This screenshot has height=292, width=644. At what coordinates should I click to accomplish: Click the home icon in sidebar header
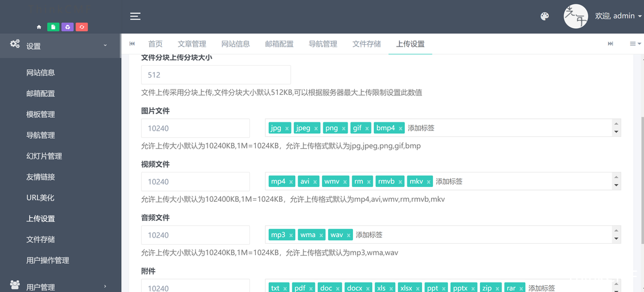point(39,27)
